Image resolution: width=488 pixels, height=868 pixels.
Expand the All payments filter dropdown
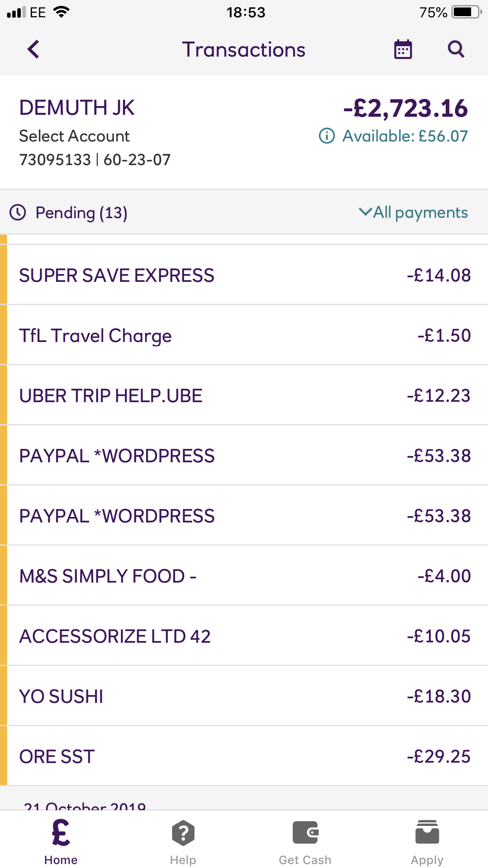(413, 213)
